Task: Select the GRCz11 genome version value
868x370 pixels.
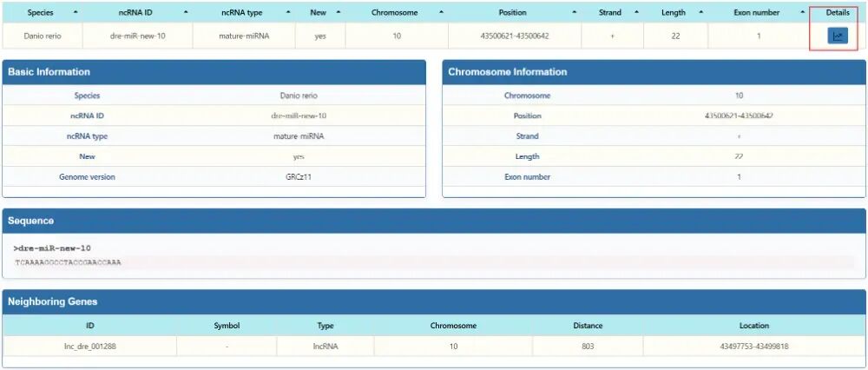Action: coord(299,177)
